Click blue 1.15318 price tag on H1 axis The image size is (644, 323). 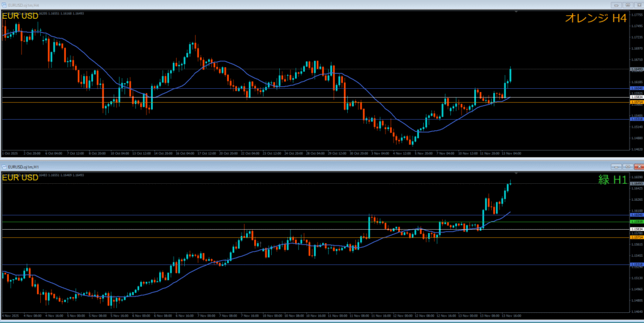(636, 264)
